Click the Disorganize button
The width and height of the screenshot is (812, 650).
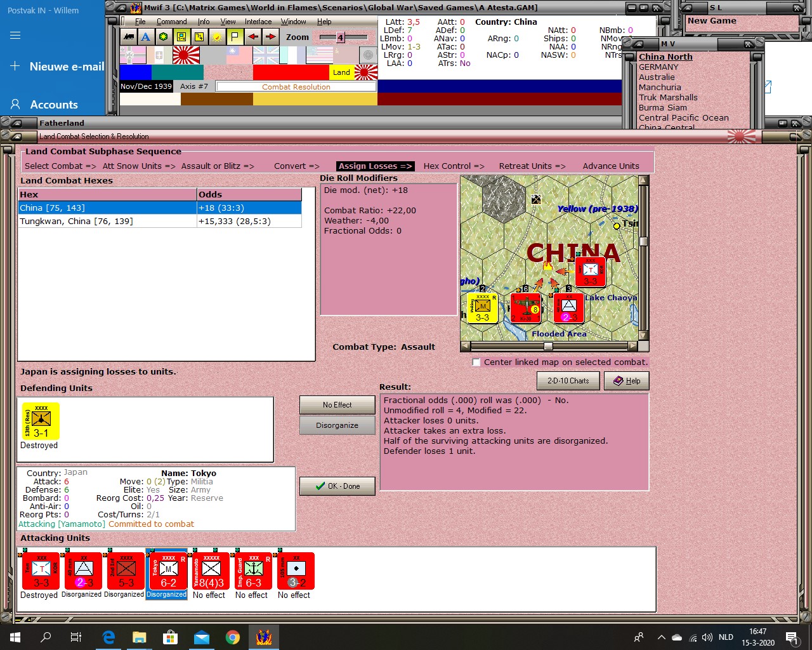337,425
